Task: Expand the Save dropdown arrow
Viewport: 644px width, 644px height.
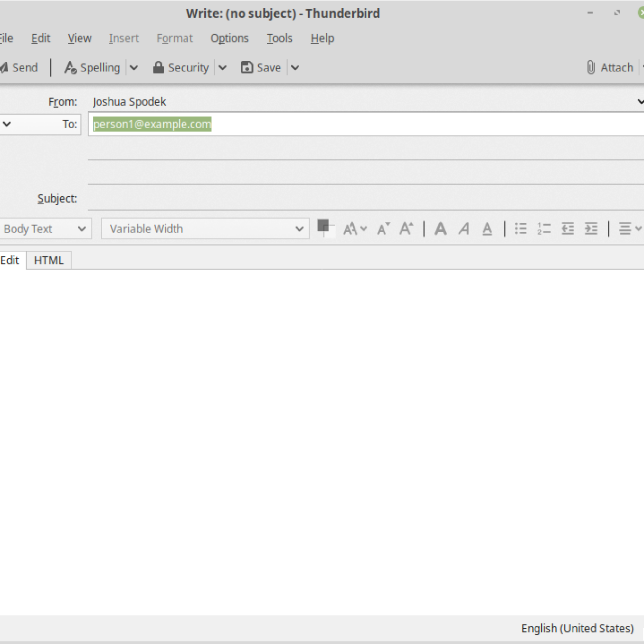Action: (295, 68)
